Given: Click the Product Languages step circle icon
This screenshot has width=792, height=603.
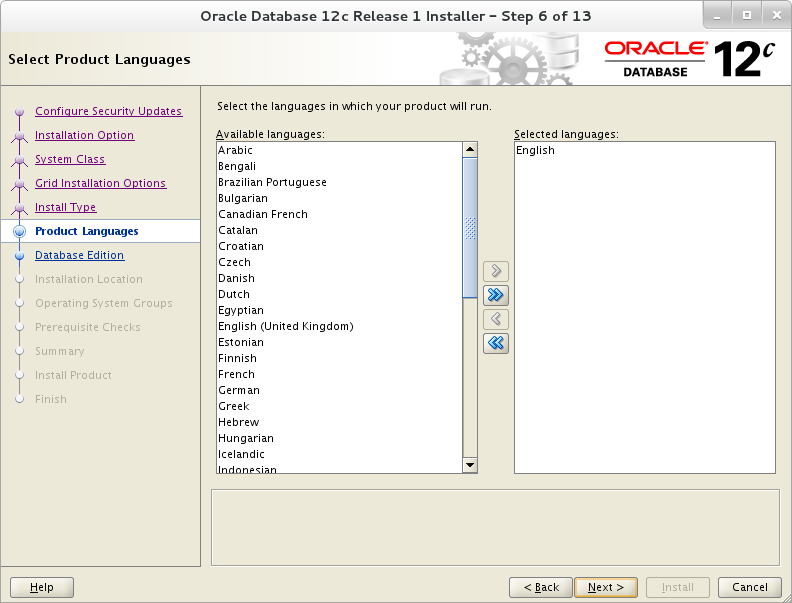Looking at the screenshot, I should (x=20, y=231).
